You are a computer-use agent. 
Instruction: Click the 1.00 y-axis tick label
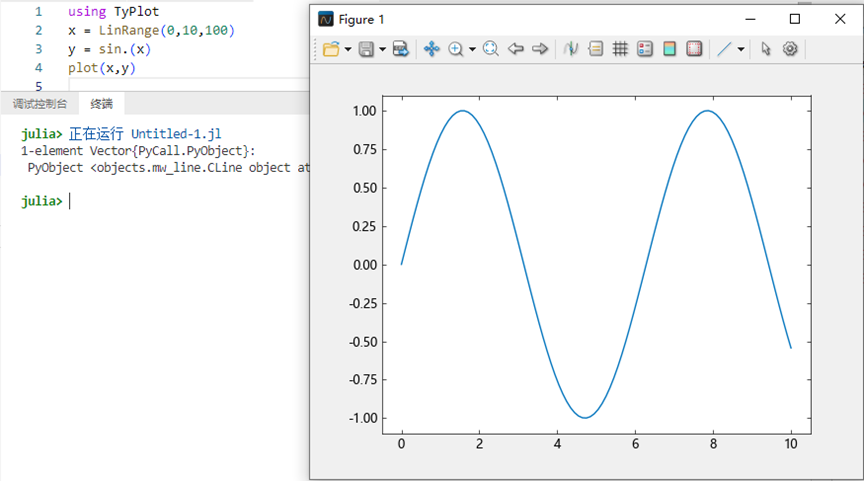pos(364,111)
